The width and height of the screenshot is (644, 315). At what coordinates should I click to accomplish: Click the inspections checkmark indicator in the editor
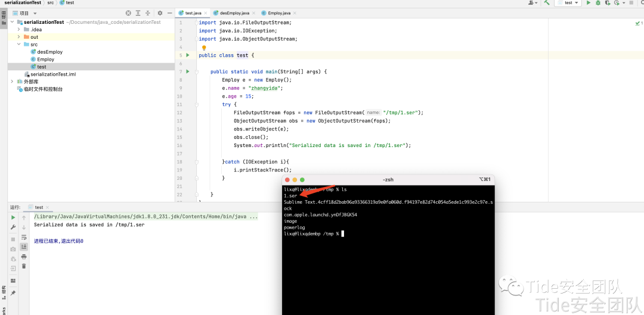click(x=639, y=23)
